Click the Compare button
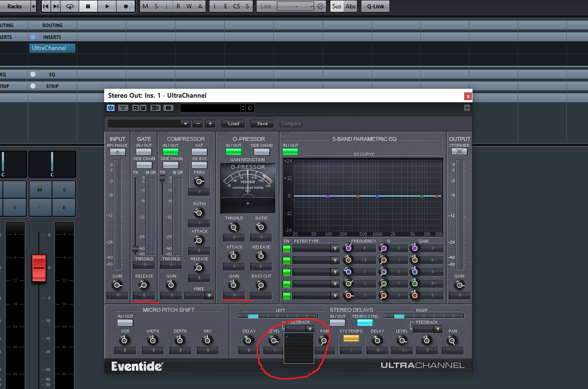588x389 pixels. (291, 124)
